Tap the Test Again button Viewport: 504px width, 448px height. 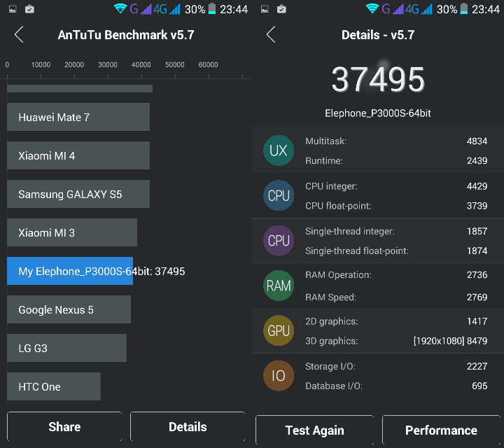pos(315,430)
